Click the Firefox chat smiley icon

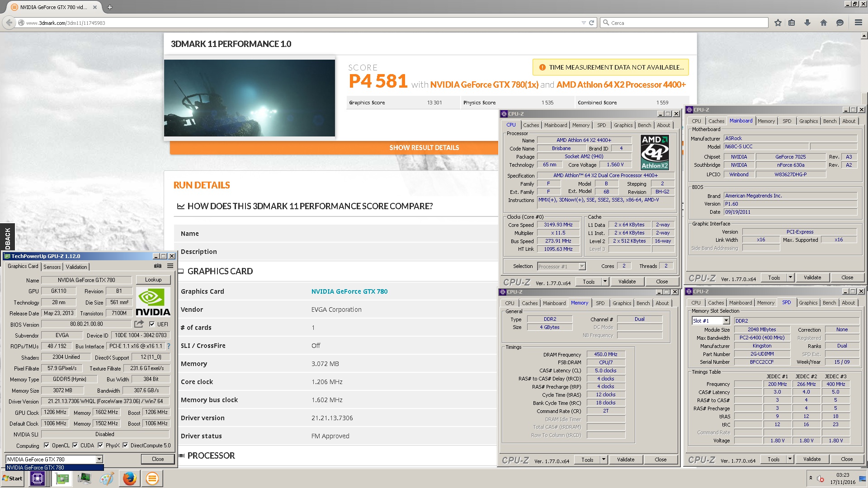click(840, 23)
